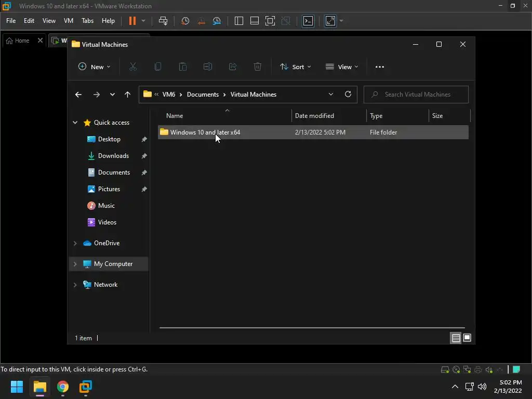Collapse the Quick access tree

click(75, 123)
